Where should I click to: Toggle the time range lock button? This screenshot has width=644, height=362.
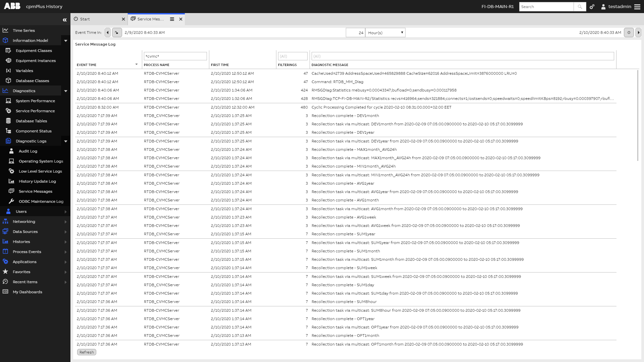[117, 33]
